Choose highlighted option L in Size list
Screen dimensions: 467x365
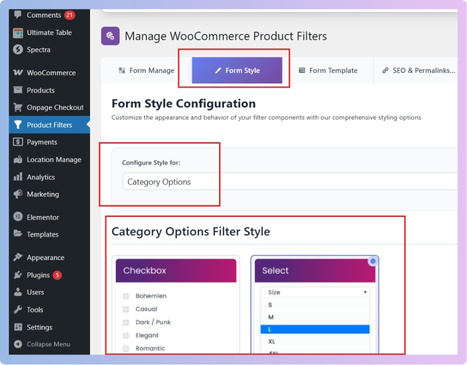click(315, 329)
